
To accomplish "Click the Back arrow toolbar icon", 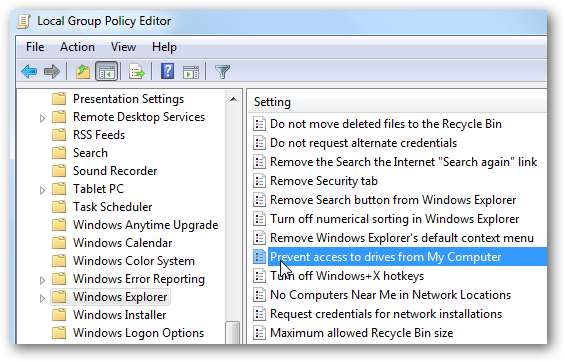I will pyautogui.click(x=29, y=71).
